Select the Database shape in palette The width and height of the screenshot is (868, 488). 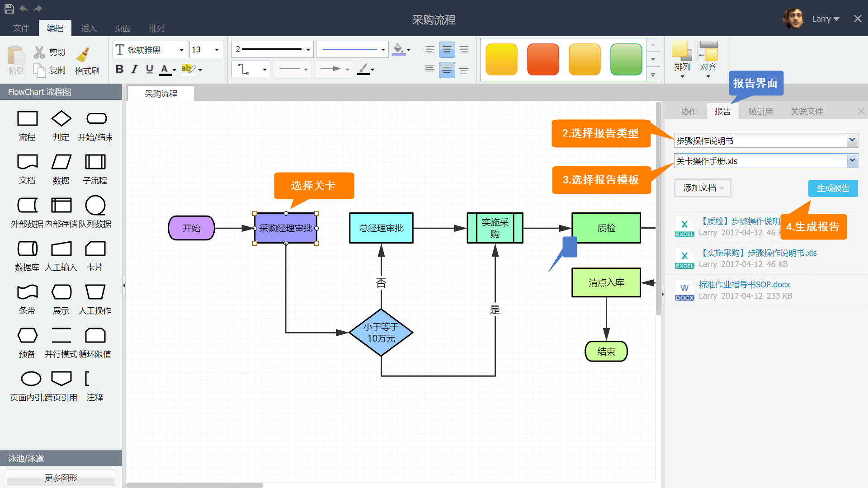coord(27,249)
